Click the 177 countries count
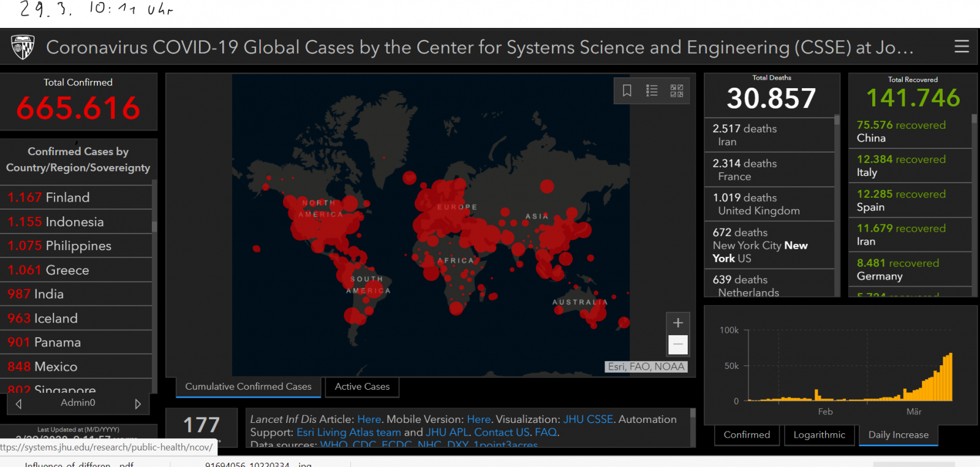This screenshot has height=467, width=980. tap(202, 425)
